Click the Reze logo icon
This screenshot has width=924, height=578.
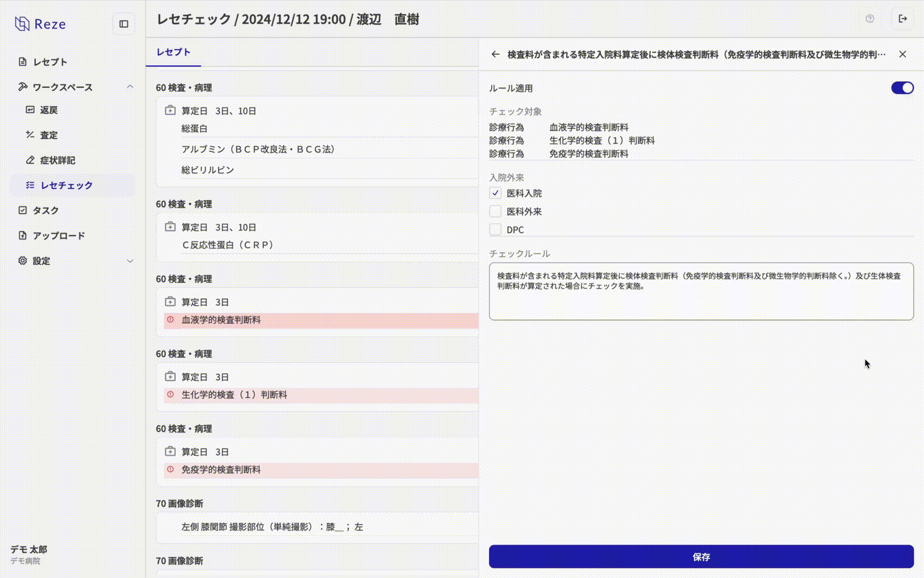pos(22,24)
